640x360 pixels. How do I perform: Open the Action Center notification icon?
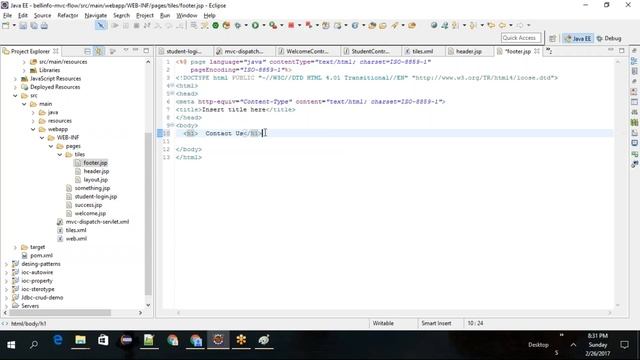point(624,345)
